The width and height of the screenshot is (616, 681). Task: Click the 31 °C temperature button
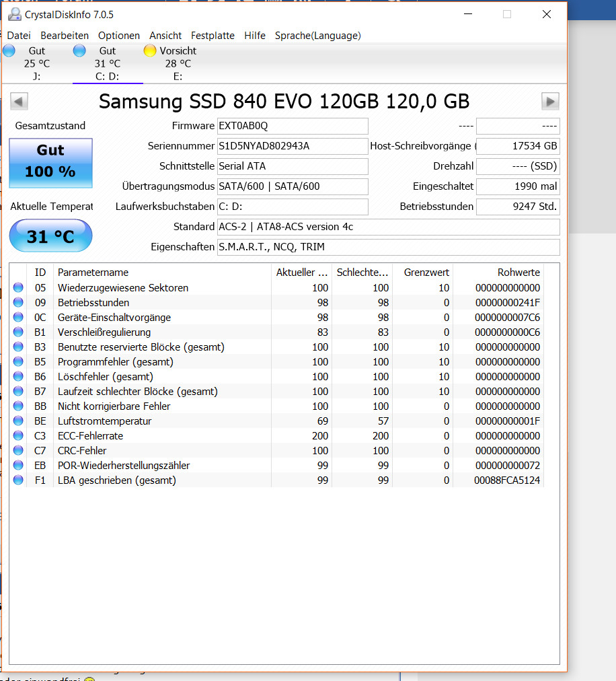click(51, 236)
